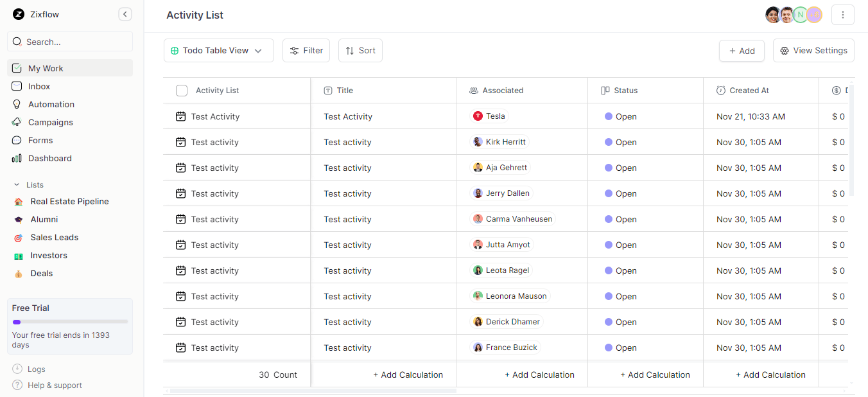Image resolution: width=868 pixels, height=397 pixels.
Task: Click the Help & support icon
Action: [16, 385]
